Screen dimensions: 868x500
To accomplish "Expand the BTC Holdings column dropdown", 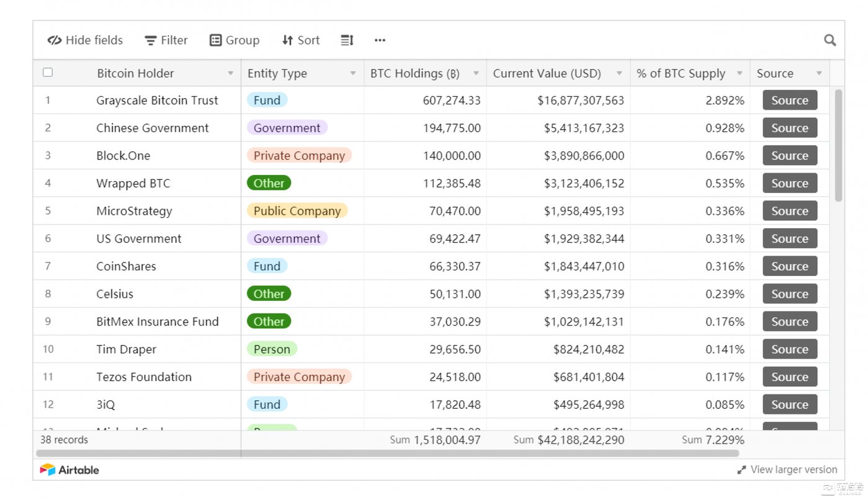I will tap(476, 73).
